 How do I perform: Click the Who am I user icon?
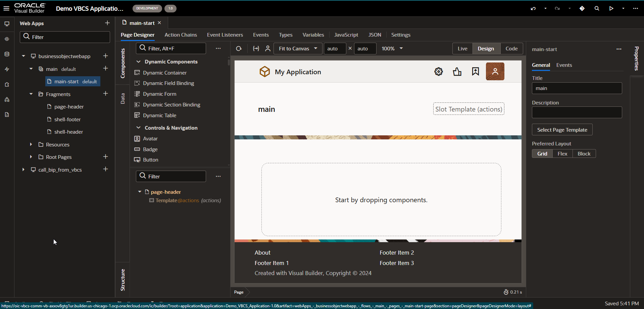point(268,48)
